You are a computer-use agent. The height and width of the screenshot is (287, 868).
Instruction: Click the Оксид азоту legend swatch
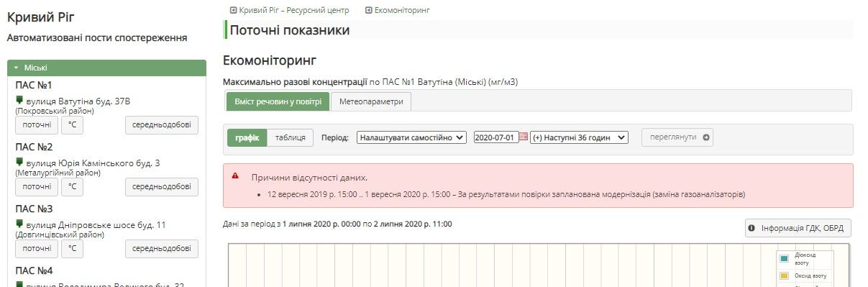pos(785,276)
